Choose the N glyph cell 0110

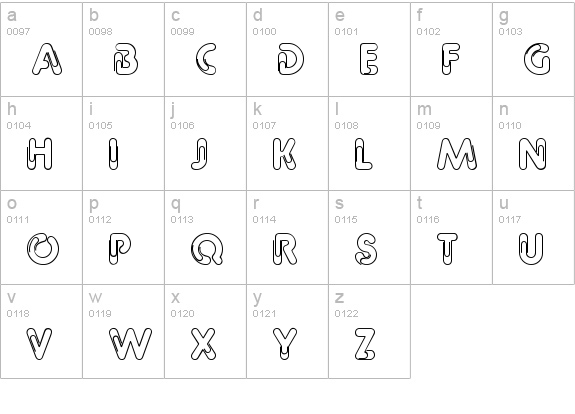[x=532, y=154]
